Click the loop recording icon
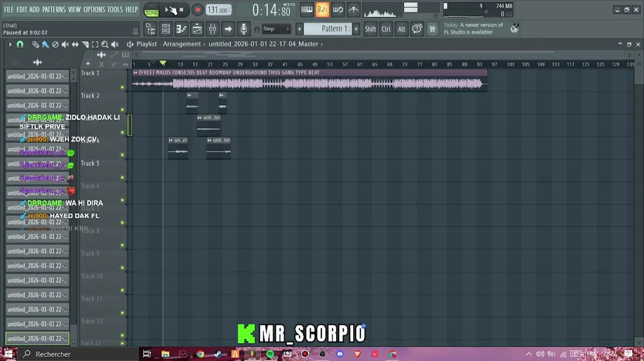The image size is (644, 361). pyautogui.click(x=338, y=10)
